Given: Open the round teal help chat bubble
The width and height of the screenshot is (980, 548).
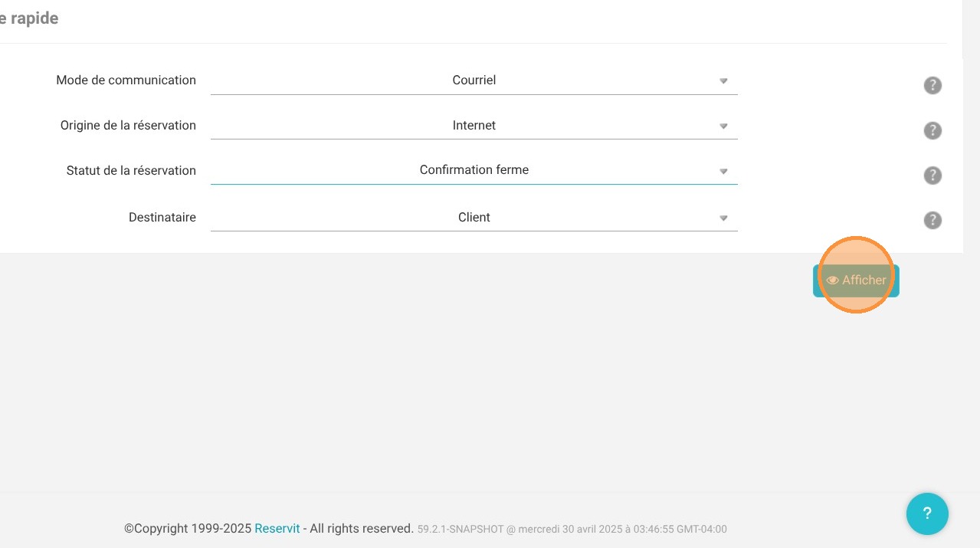Looking at the screenshot, I should tap(927, 514).
